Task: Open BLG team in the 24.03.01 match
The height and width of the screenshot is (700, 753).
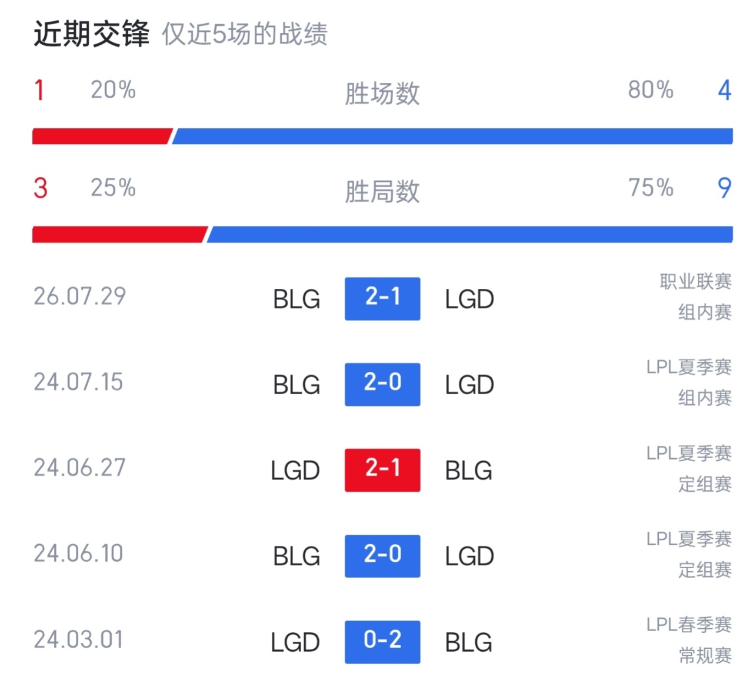Action: (468, 642)
